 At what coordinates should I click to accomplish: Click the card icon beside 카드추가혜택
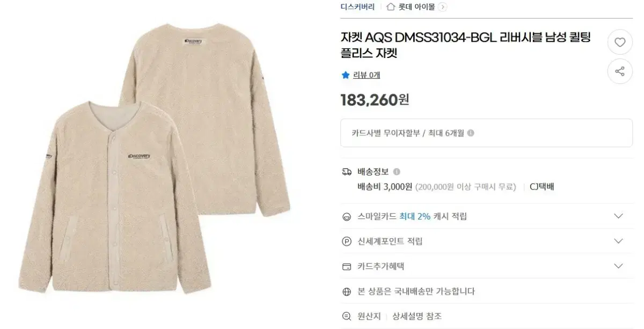pyautogui.click(x=347, y=266)
